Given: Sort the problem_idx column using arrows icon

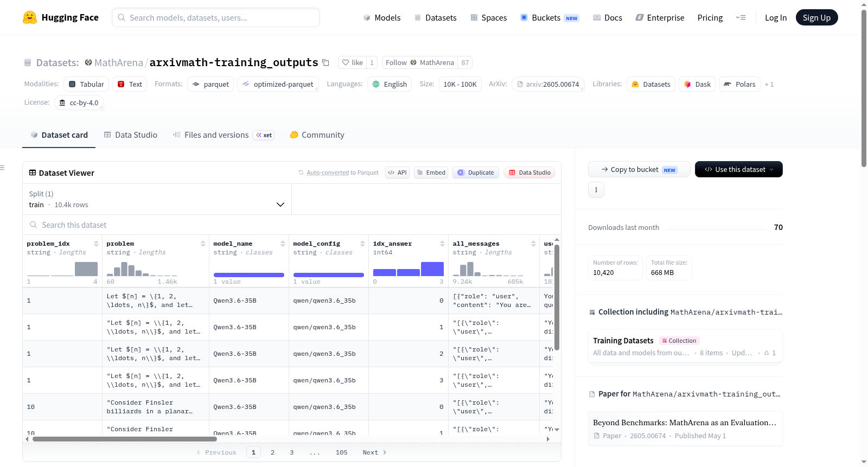Looking at the screenshot, I should (x=96, y=244).
